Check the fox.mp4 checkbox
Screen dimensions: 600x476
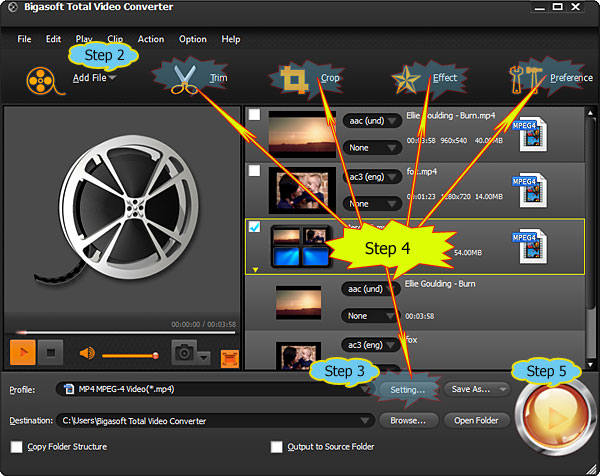254,171
